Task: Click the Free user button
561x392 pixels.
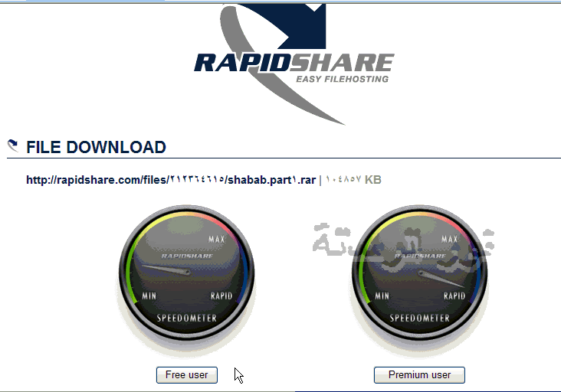Action: pyautogui.click(x=187, y=375)
